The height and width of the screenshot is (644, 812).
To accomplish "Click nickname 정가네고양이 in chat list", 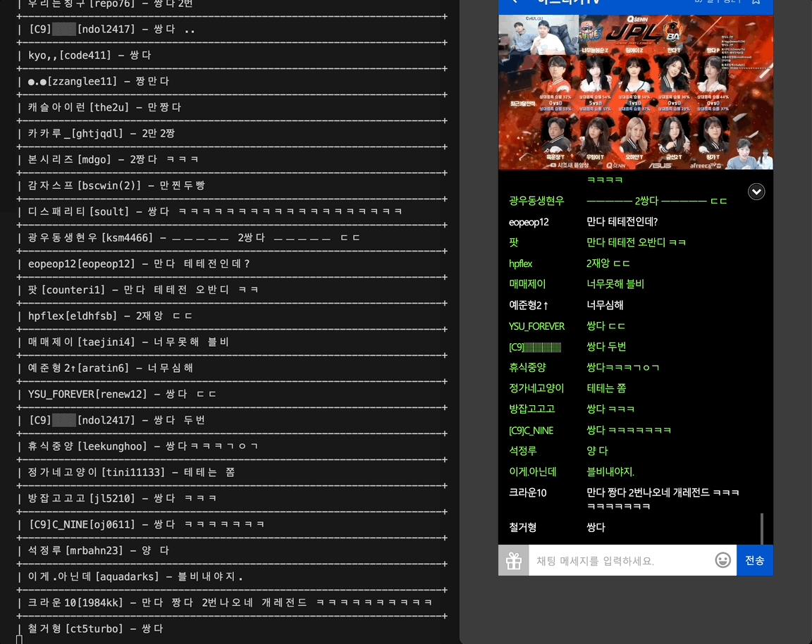I will coord(536,388).
